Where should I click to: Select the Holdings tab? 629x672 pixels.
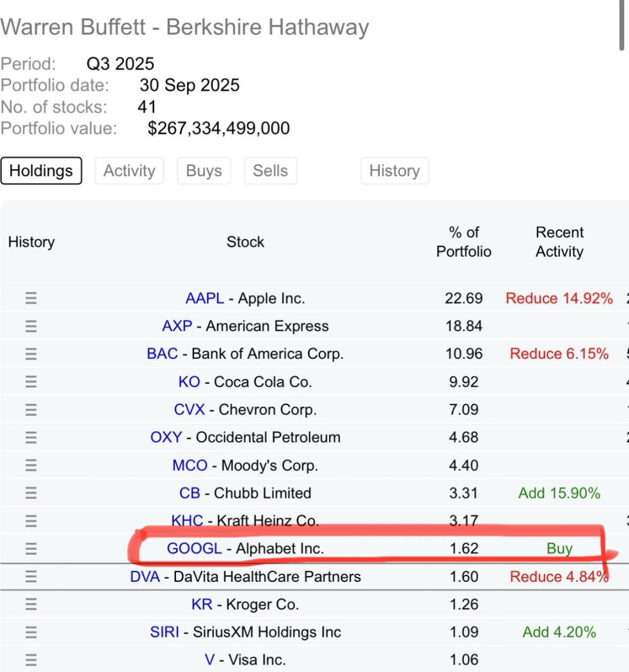pos(41,171)
